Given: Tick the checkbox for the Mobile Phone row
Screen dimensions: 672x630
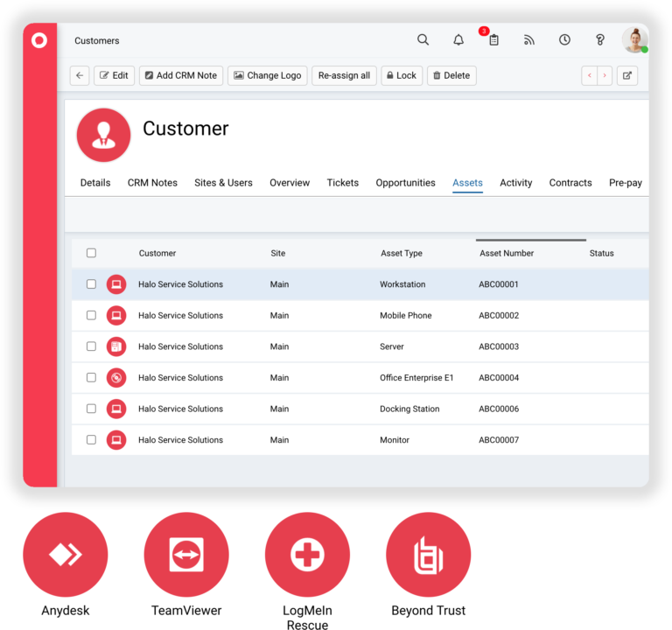Looking at the screenshot, I should click(x=91, y=315).
